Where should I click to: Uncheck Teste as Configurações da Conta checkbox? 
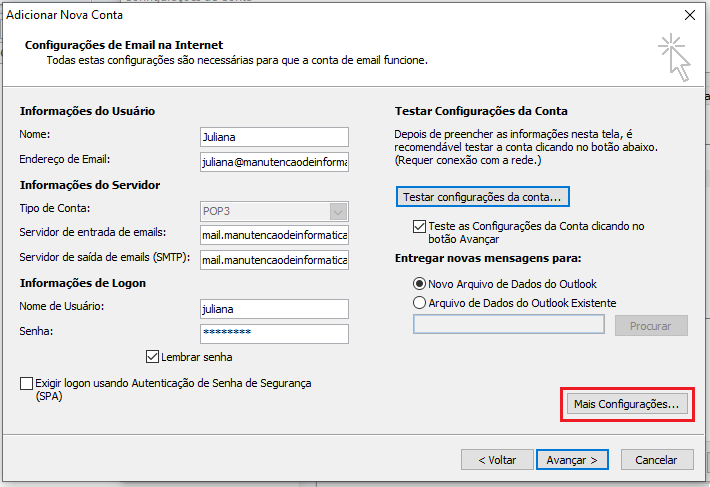tap(419, 226)
